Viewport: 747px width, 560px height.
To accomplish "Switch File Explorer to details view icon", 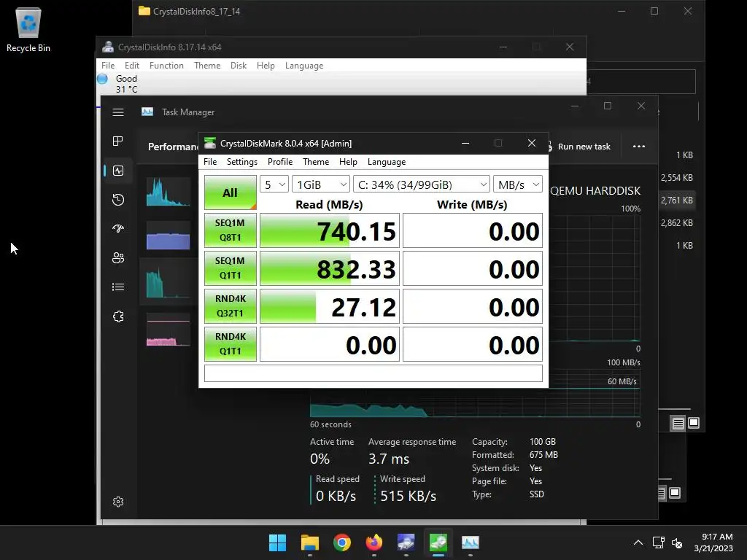I will [678, 423].
